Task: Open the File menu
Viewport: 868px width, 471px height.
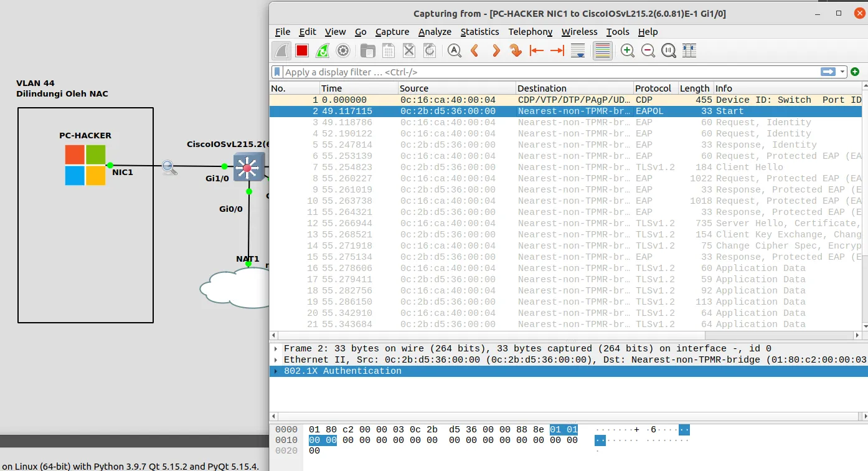Action: (283, 32)
